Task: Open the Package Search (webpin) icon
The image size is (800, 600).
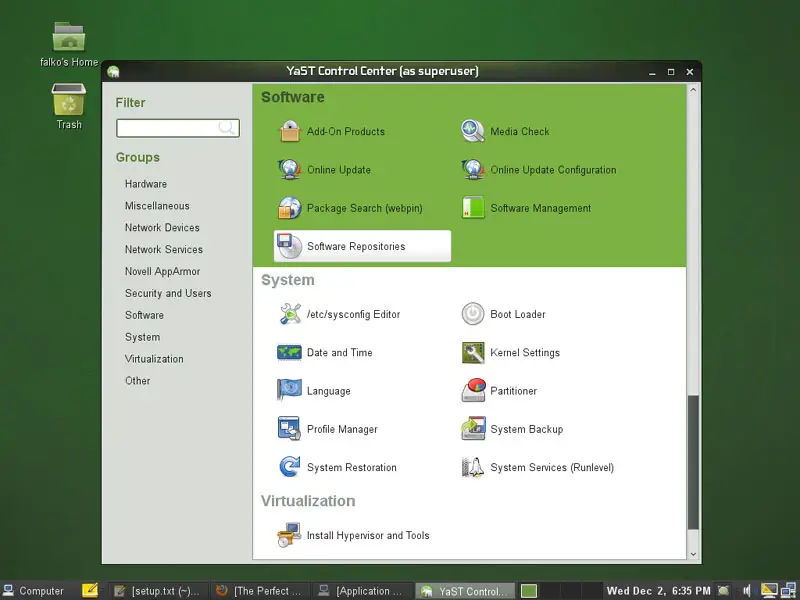Action: 289,208
